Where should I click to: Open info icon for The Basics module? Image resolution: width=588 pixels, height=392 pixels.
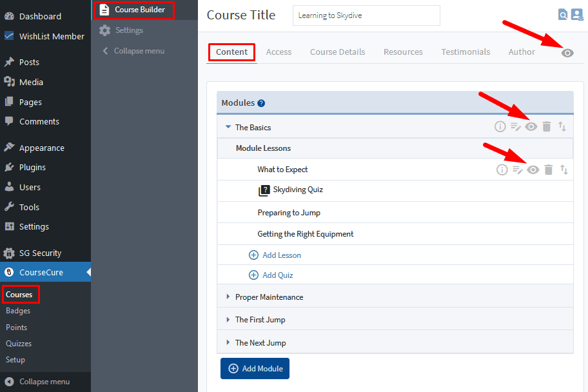500,126
